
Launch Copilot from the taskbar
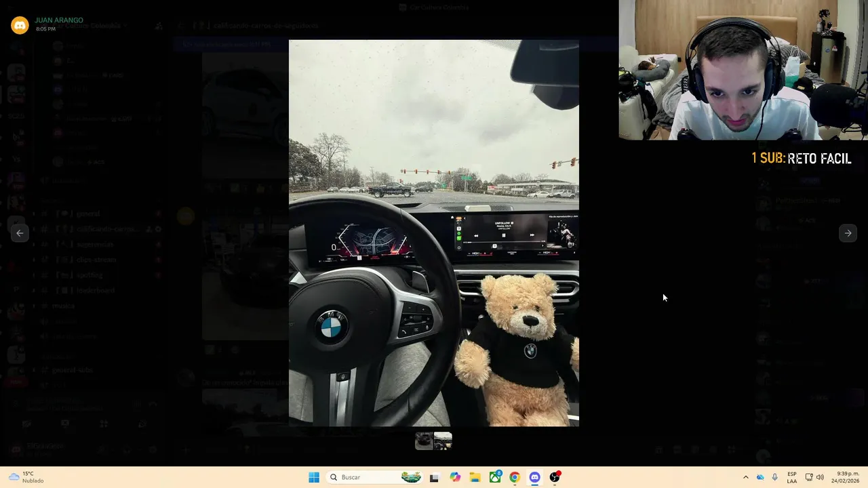coord(454,477)
